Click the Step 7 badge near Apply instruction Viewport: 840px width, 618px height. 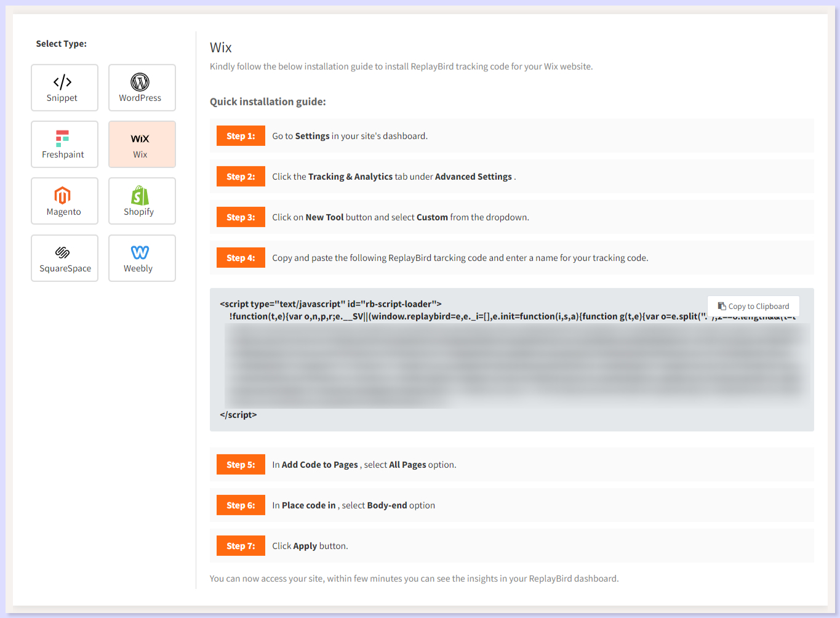241,545
